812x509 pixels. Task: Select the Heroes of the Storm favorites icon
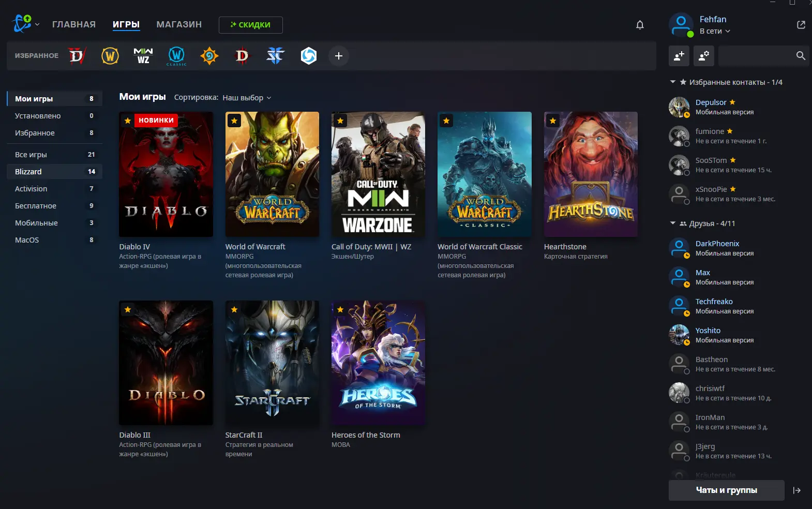[x=309, y=56]
